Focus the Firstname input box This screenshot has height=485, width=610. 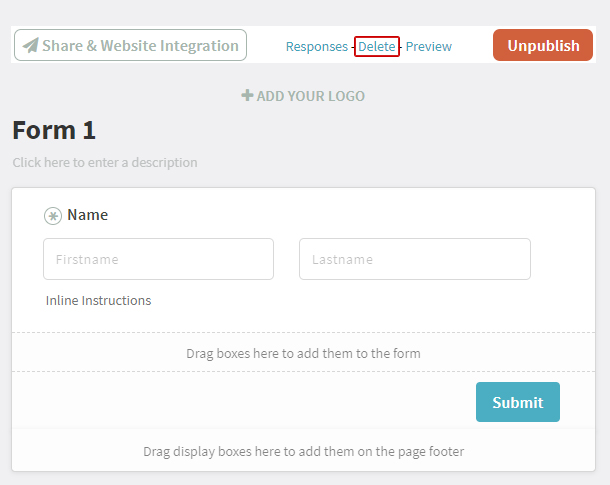[x=158, y=259]
